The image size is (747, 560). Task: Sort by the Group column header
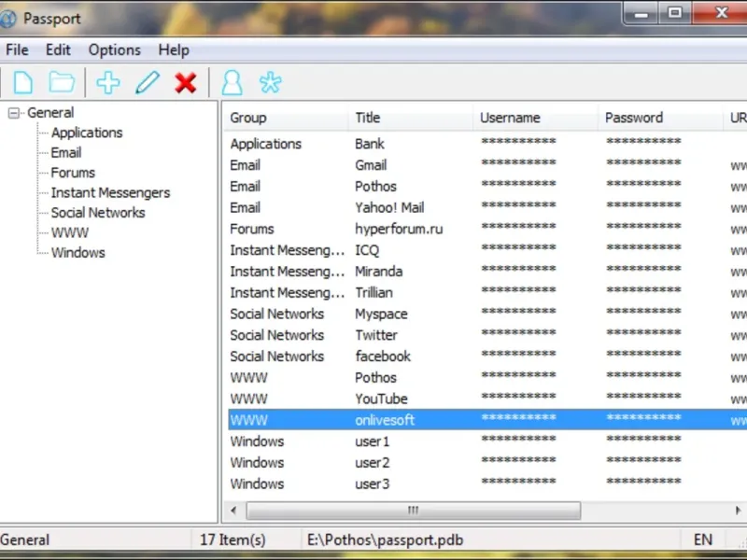click(x=288, y=118)
